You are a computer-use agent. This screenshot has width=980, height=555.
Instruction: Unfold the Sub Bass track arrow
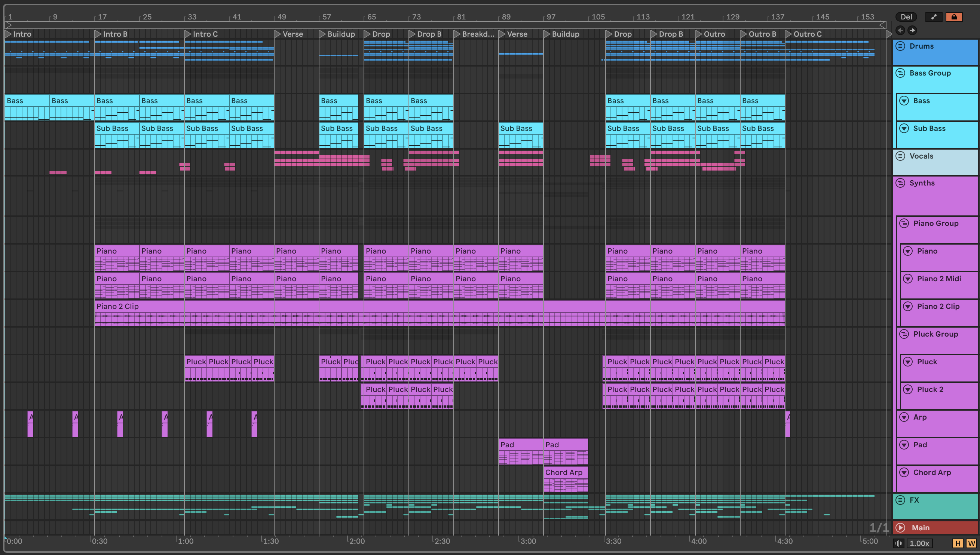[904, 128]
